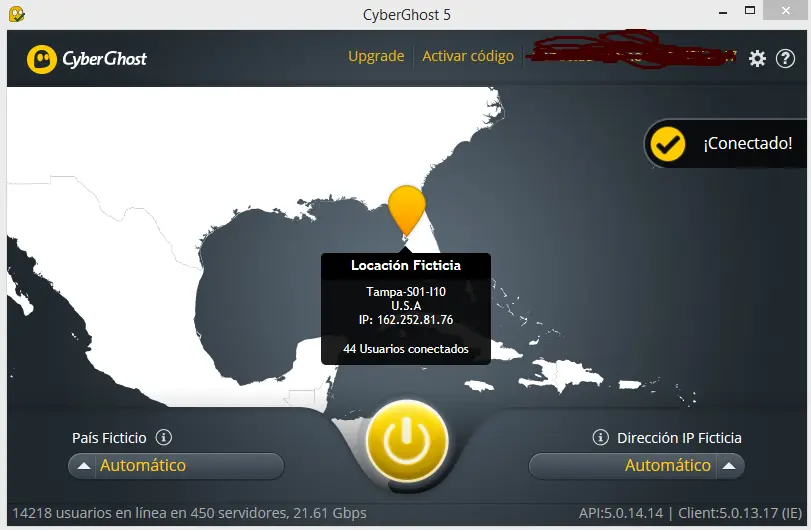The height and width of the screenshot is (530, 811).
Task: Click the 14218 usuarios en línea status text
Action: click(189, 513)
